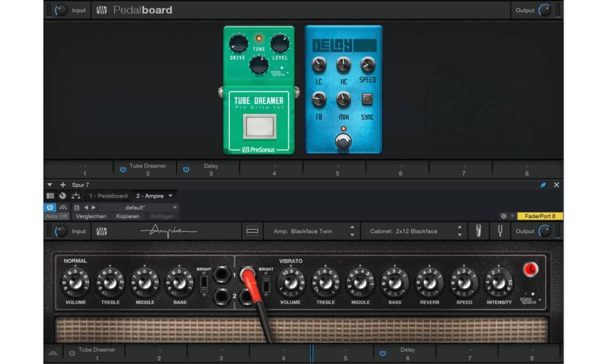This screenshot has height=364, width=607.
Task: Click the Ampire signature logo
Action: pos(169,231)
